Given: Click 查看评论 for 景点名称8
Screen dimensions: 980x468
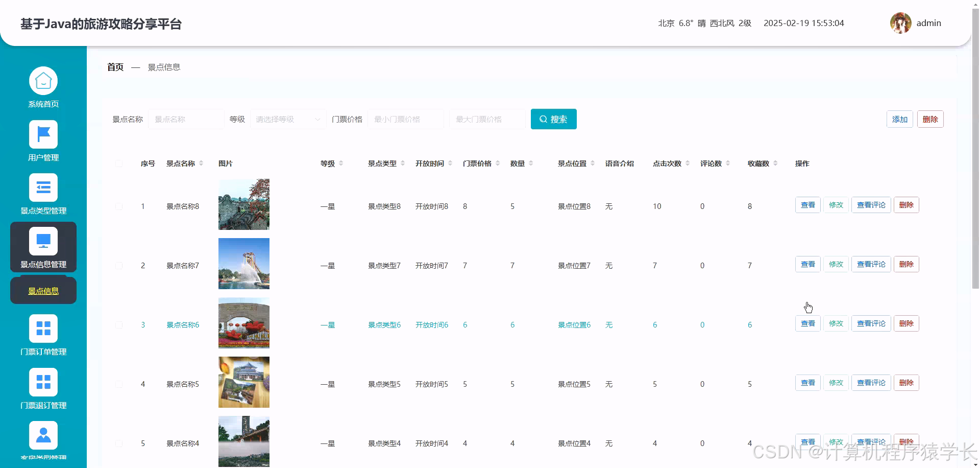Looking at the screenshot, I should [871, 205].
